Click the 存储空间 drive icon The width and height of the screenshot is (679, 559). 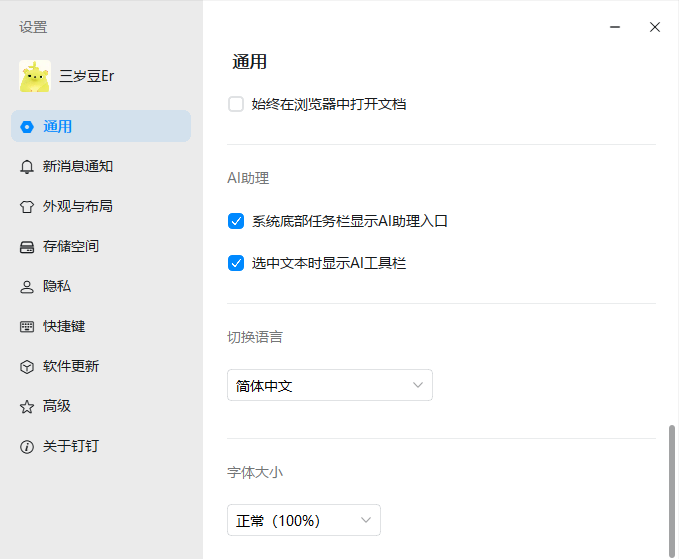point(27,247)
